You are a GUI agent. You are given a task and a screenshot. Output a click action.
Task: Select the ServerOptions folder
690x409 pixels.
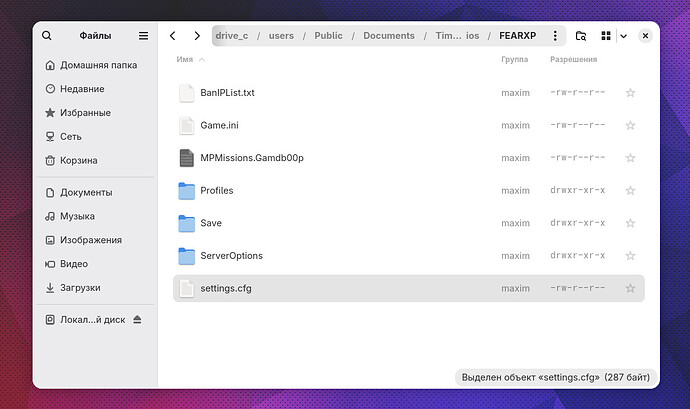pos(231,256)
